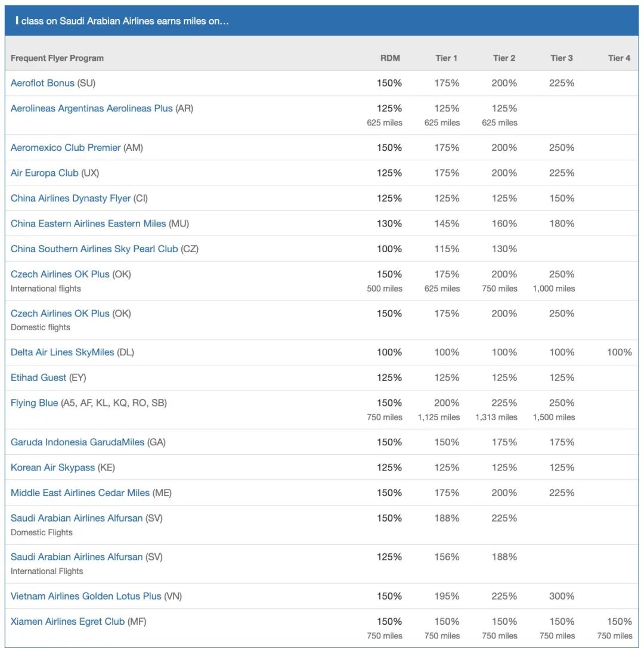This screenshot has width=644, height=648.
Task: Click the 'I class on Saudi Arabian Airlines' title
Action: coord(122,21)
